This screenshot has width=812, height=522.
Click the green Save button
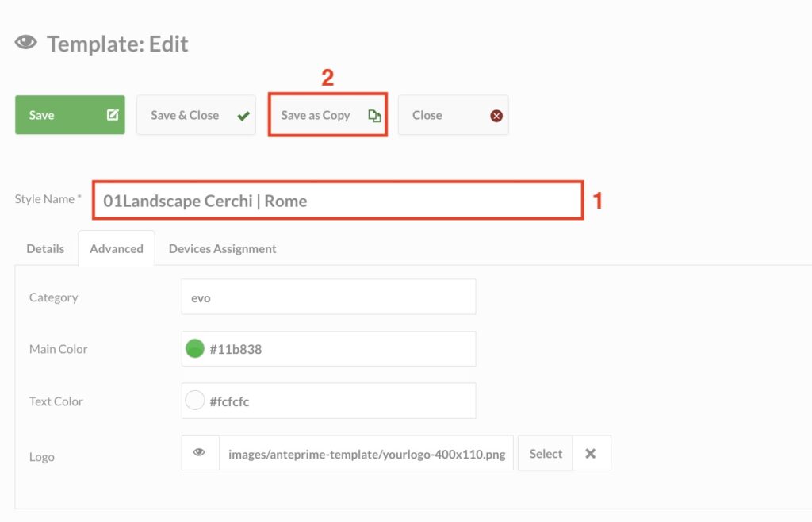click(70, 115)
